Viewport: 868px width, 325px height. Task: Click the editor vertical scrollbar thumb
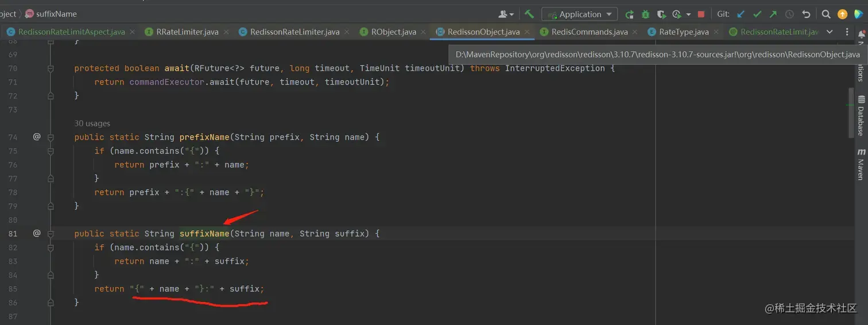851,113
